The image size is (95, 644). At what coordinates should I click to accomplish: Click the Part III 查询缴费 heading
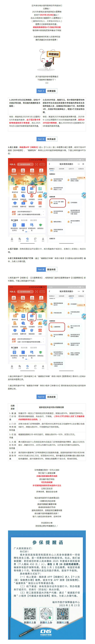pos(47,269)
